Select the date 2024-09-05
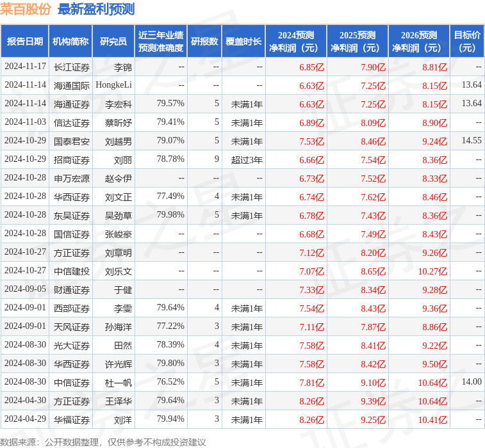The height and width of the screenshot is (448, 485). tap(25, 289)
